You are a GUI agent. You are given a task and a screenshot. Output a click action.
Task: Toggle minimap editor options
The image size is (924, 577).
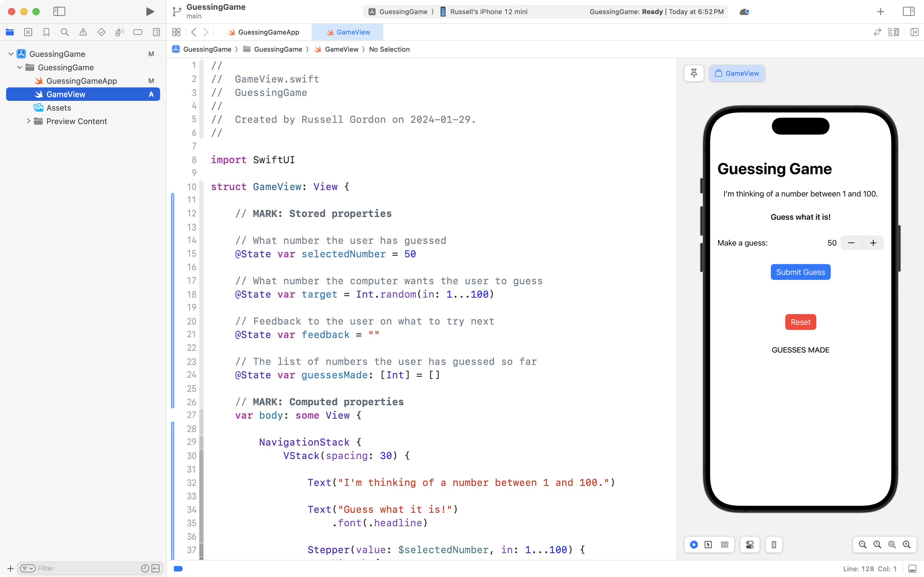[x=894, y=32]
